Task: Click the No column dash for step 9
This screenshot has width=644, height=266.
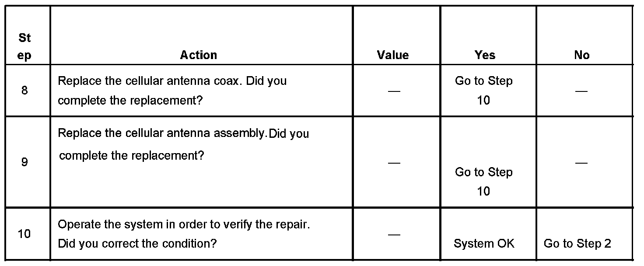Action: (581, 163)
